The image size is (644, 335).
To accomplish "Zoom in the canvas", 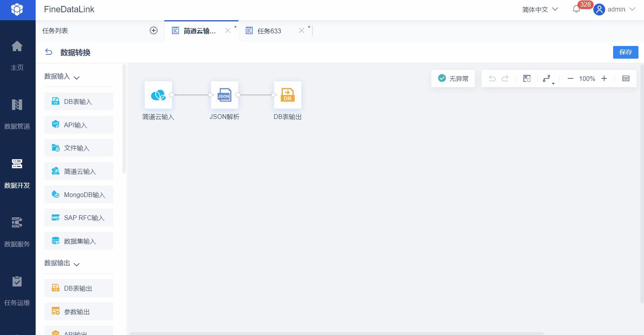I will (604, 78).
